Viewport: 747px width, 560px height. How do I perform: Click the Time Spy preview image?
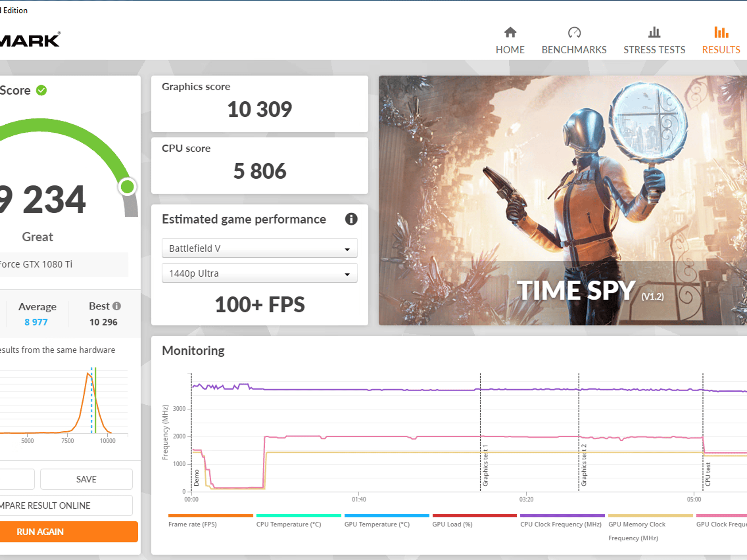562,200
